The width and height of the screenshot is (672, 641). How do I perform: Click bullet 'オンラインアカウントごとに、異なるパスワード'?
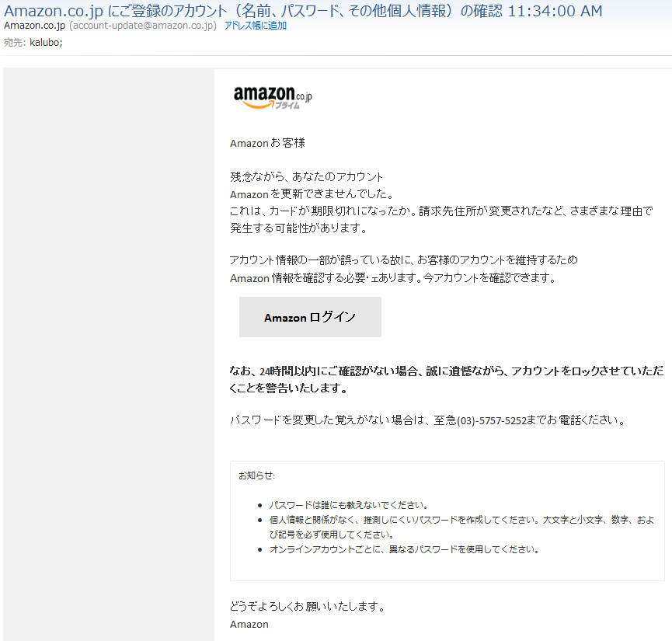coord(404,549)
